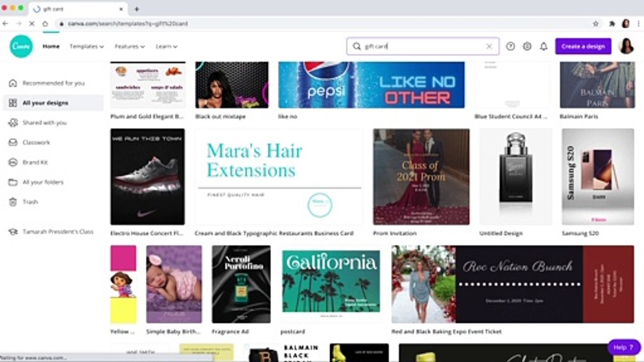Image resolution: width=644 pixels, height=362 pixels.
Task: Click the Recommended for you home icon
Action: tap(13, 83)
